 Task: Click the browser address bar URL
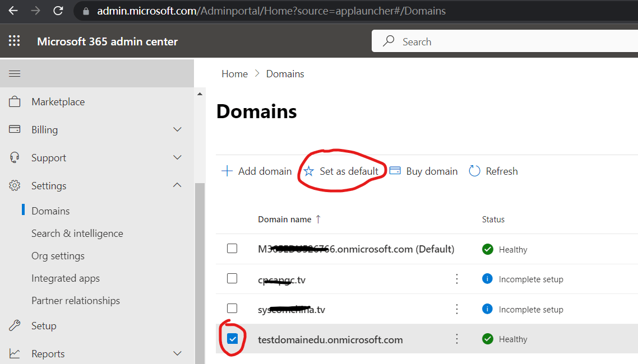point(271,11)
